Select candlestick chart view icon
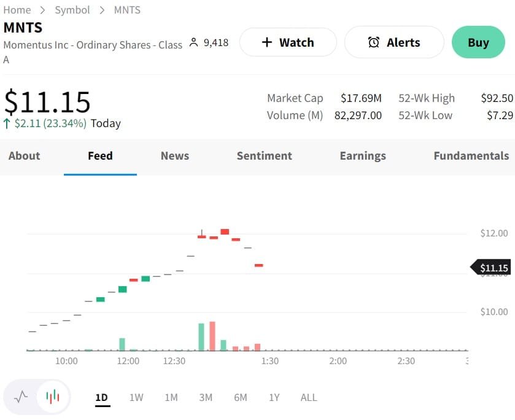This screenshot has height=420, width=515. click(53, 397)
